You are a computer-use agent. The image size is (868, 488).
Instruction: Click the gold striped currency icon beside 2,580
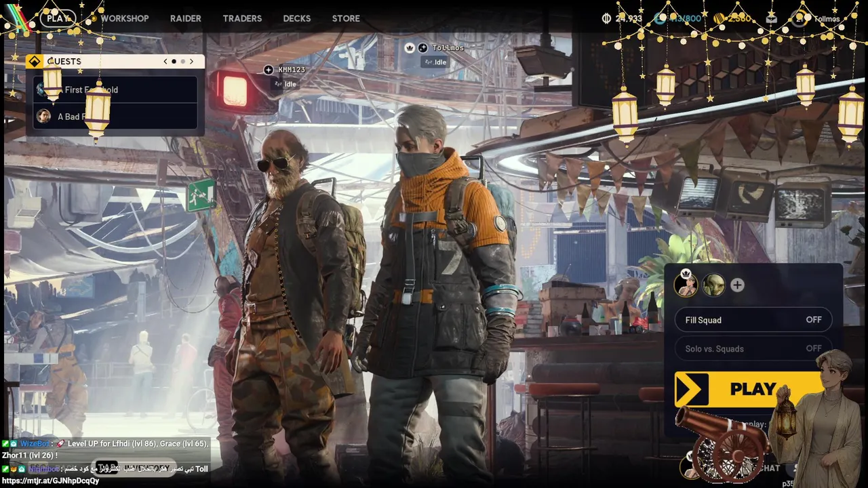[x=719, y=18]
